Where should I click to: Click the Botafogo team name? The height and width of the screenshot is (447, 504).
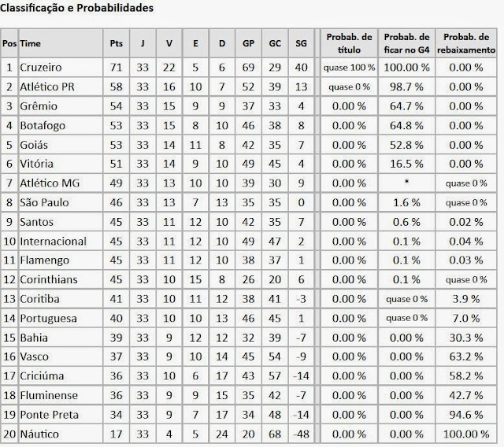[43, 126]
